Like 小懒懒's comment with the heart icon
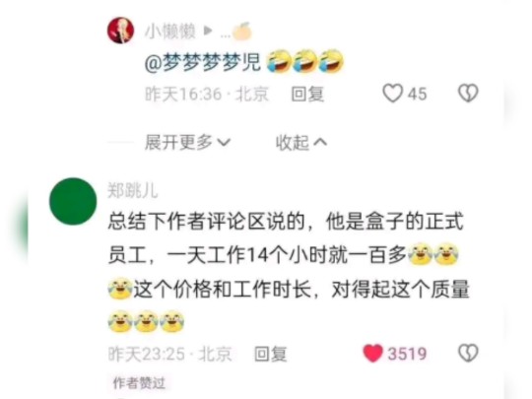532x399 pixels. click(393, 94)
